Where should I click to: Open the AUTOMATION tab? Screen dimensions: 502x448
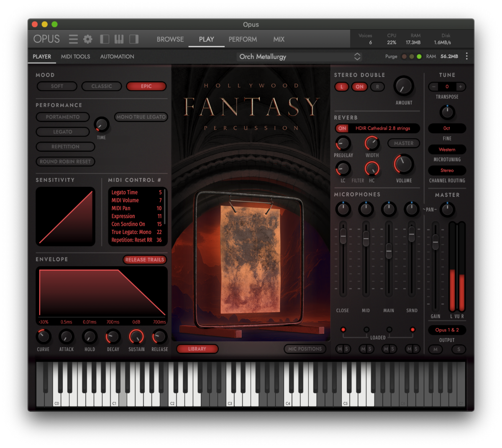[x=117, y=56]
